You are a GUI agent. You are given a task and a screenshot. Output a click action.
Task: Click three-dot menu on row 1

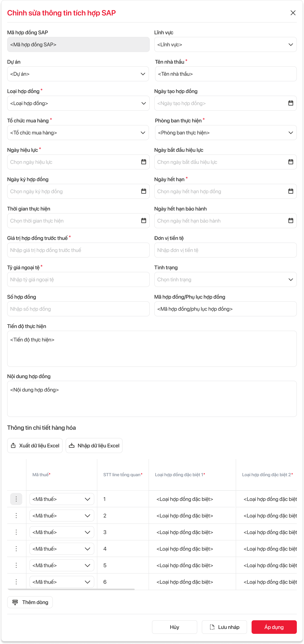(x=16, y=499)
